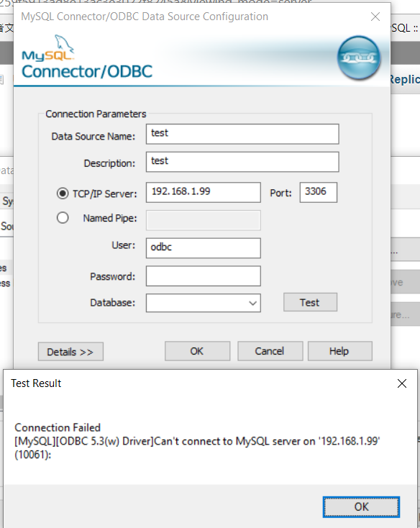Click OK in the ODBC configuration dialog
Viewport: 420px width, 528px height.
(197, 351)
